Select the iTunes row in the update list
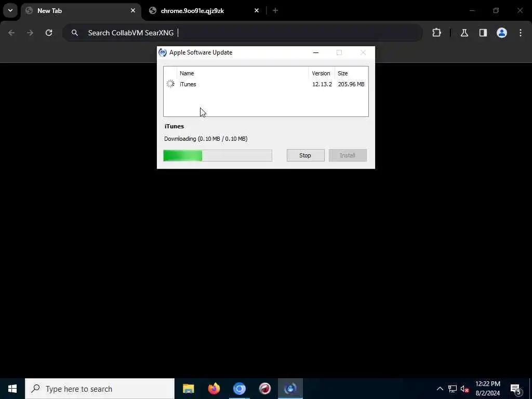The image size is (532, 399). (265, 84)
